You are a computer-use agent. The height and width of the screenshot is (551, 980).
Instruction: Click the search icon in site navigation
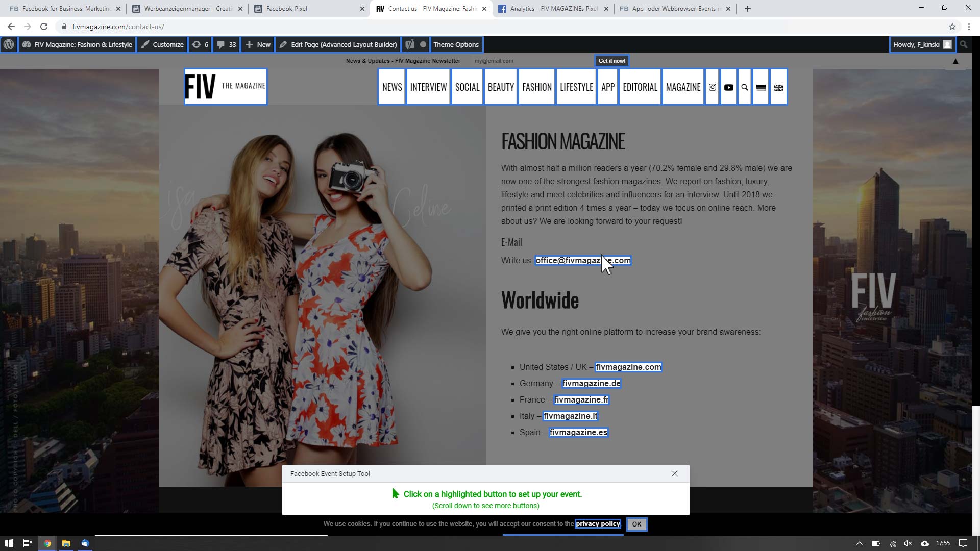(745, 87)
